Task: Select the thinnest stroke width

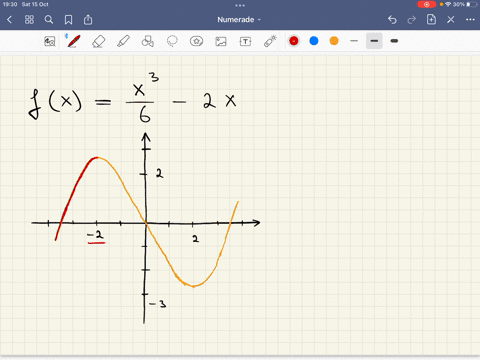Action: (x=354, y=41)
